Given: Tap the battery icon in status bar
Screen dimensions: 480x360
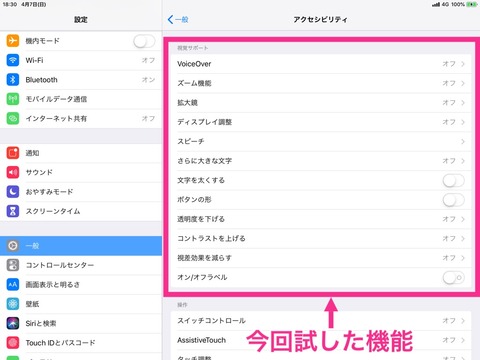Looking at the screenshot, I should (471, 4).
